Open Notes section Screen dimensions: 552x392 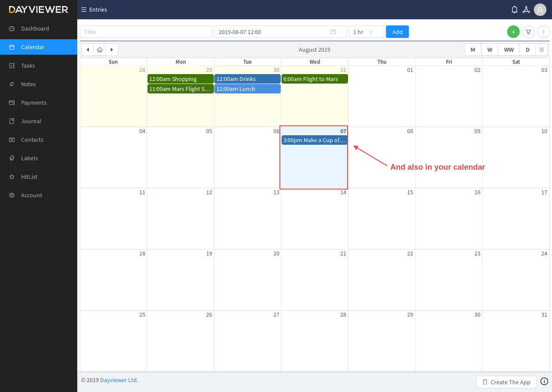39,84
